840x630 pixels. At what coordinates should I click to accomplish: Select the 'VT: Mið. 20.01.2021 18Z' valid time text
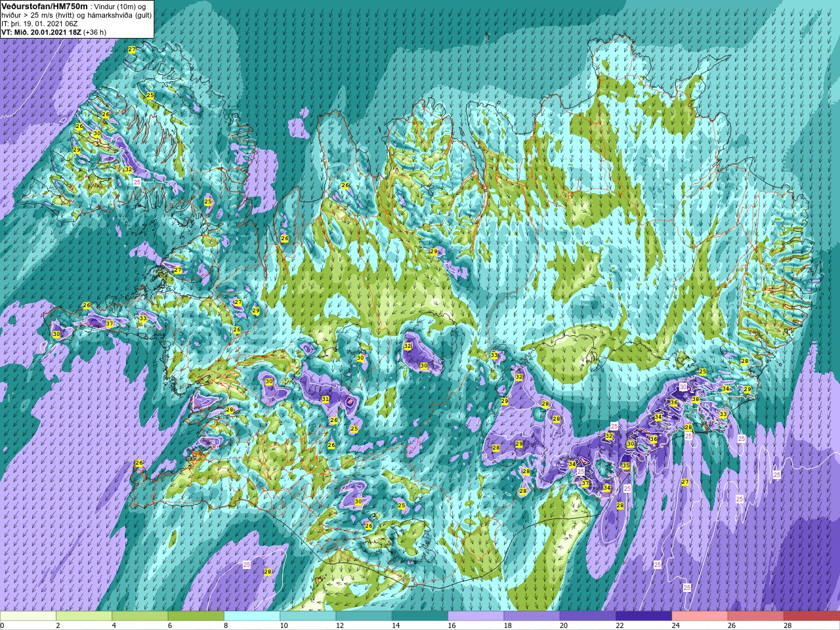[41, 31]
